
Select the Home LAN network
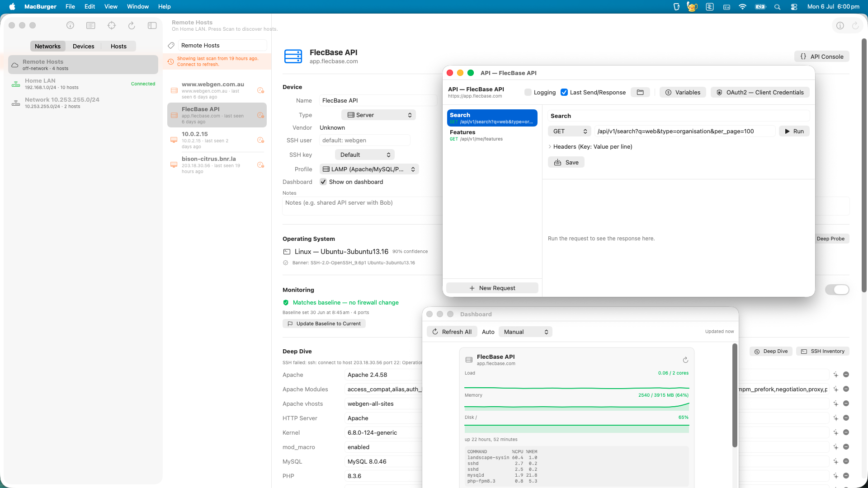coord(83,84)
